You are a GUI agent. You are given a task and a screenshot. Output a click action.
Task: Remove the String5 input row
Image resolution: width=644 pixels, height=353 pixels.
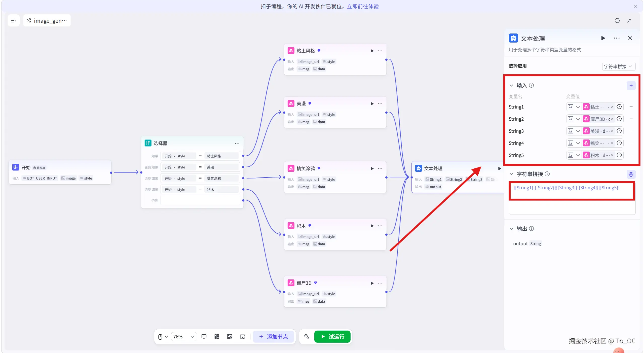[631, 155]
